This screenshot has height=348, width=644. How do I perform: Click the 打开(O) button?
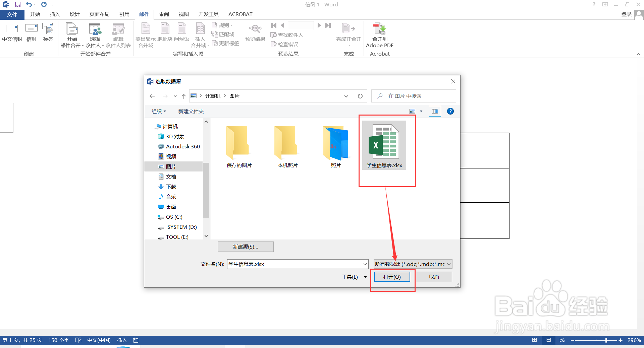392,277
